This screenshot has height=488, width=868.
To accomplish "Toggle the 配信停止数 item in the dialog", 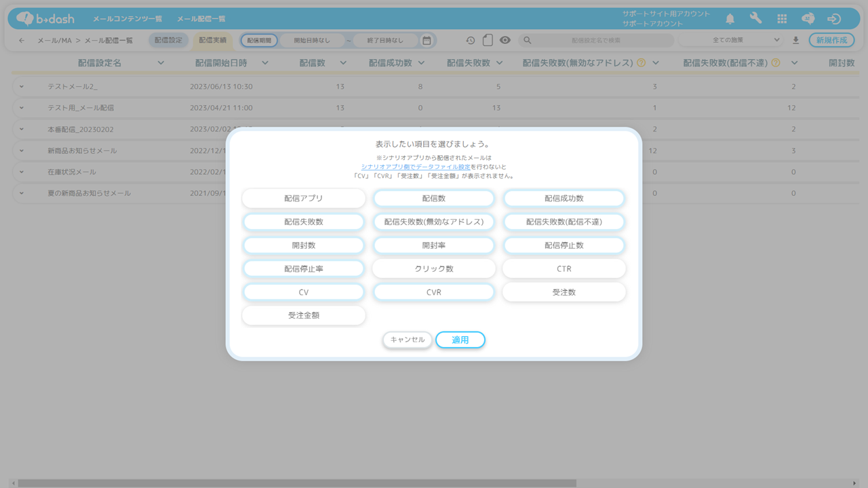I will 564,245.
